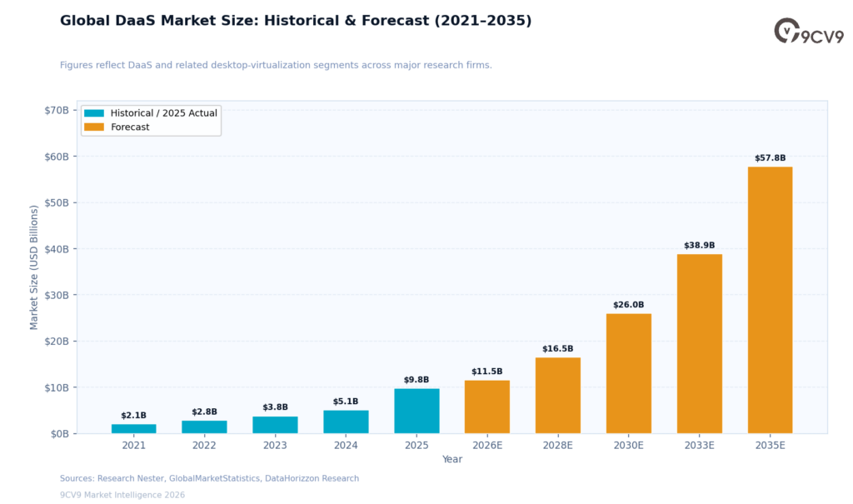Click the '2021' x-axis label
Image resolution: width=853 pixels, height=504 pixels.
tap(134, 445)
